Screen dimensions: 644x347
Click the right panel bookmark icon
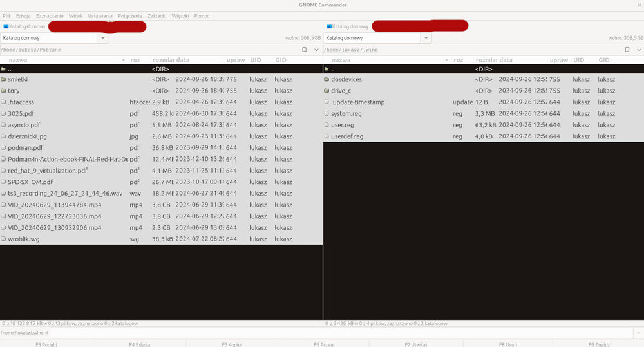[627, 50]
